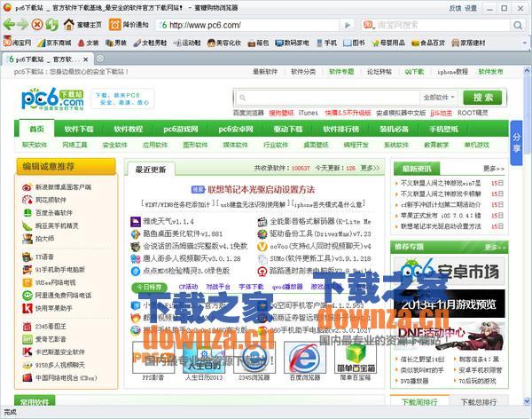Click the 卡巴斯基安全软件 icon

click(27, 352)
